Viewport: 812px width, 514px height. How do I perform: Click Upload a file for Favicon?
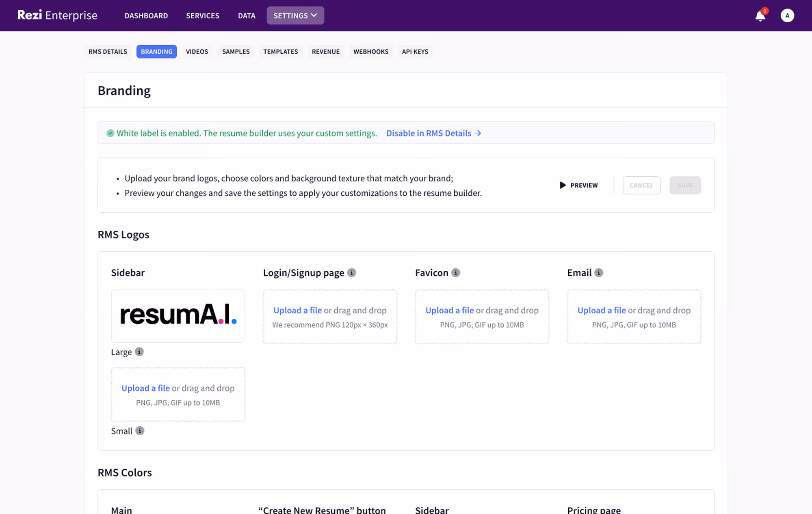(x=450, y=310)
